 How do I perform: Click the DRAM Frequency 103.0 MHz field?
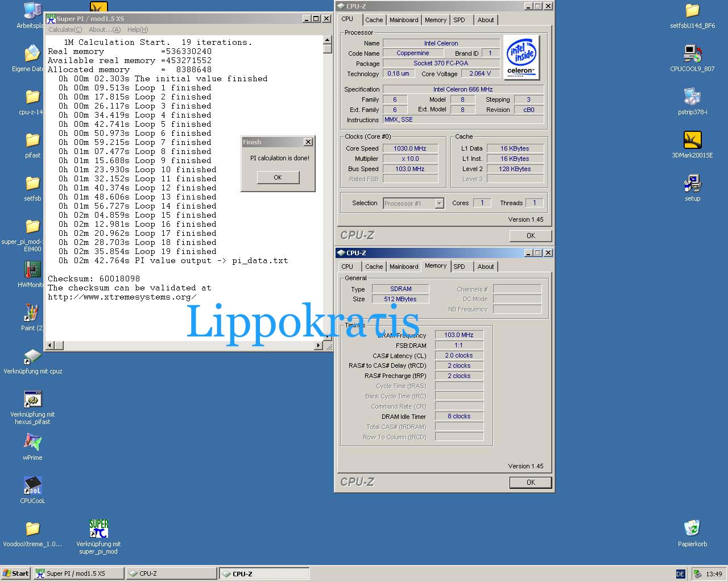pos(459,335)
